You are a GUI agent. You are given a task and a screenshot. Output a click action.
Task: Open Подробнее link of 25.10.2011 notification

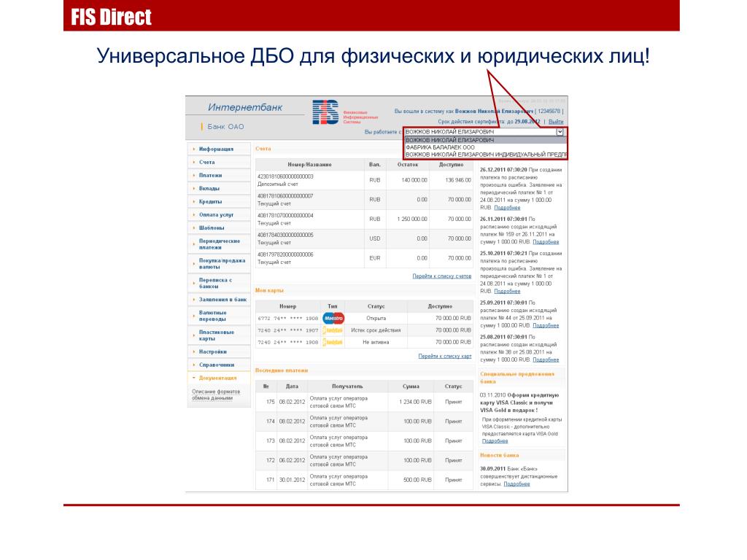point(507,292)
